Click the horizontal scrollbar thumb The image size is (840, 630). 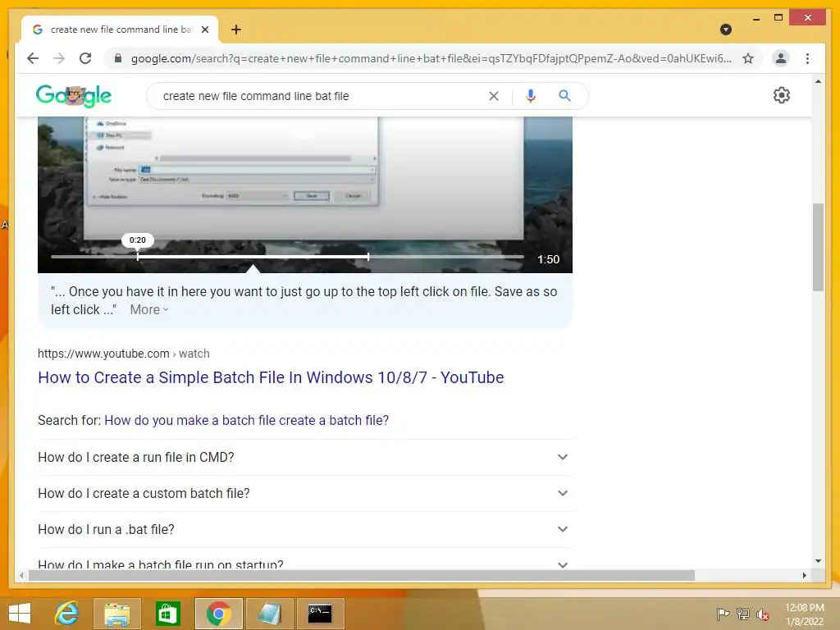point(362,575)
